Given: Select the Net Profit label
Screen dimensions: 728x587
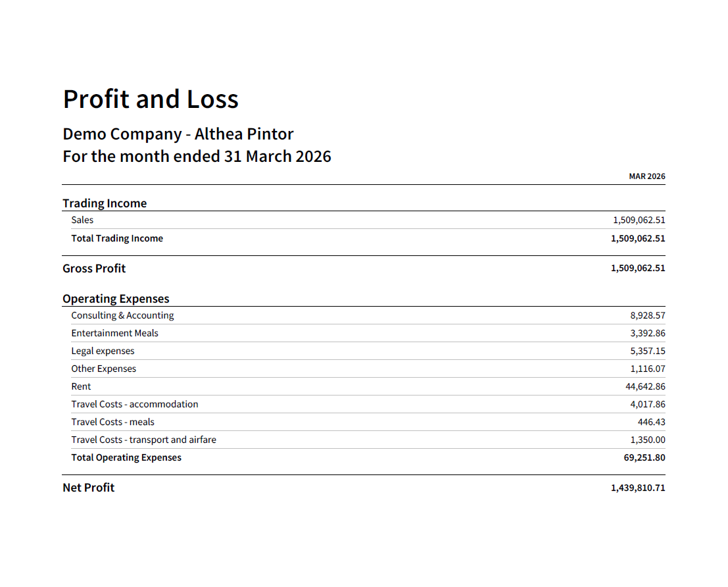Looking at the screenshot, I should [89, 488].
